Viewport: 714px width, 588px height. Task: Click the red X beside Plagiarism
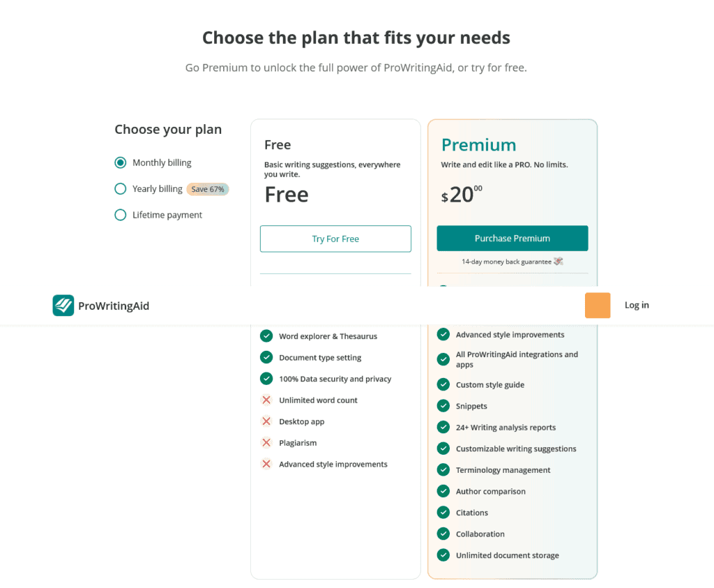pyautogui.click(x=266, y=442)
